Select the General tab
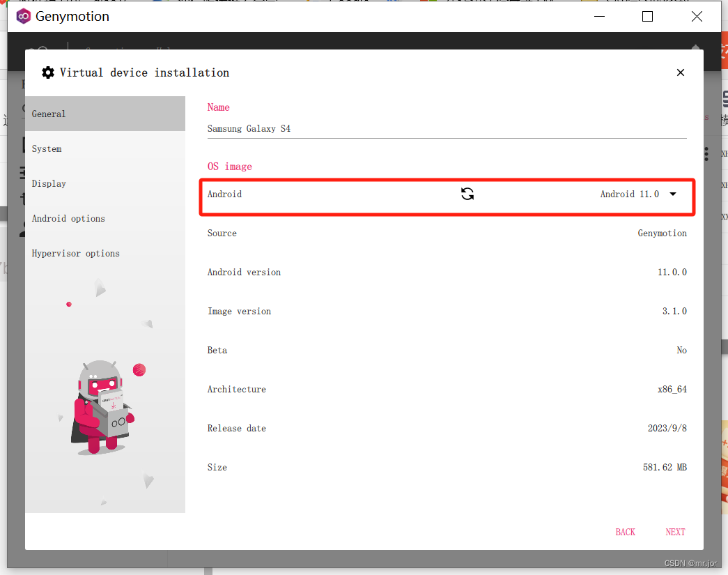728x575 pixels. point(105,114)
